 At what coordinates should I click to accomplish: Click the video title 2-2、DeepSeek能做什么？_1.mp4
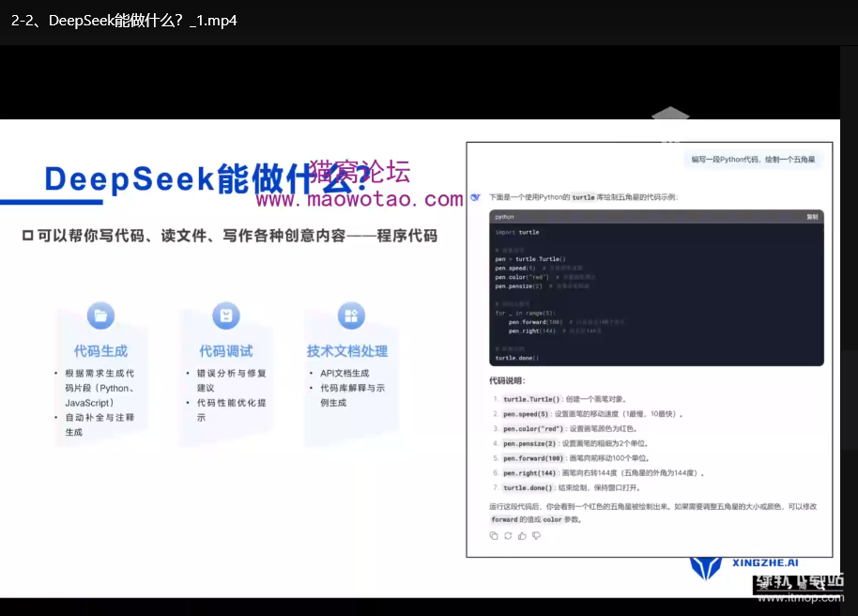coord(124,21)
